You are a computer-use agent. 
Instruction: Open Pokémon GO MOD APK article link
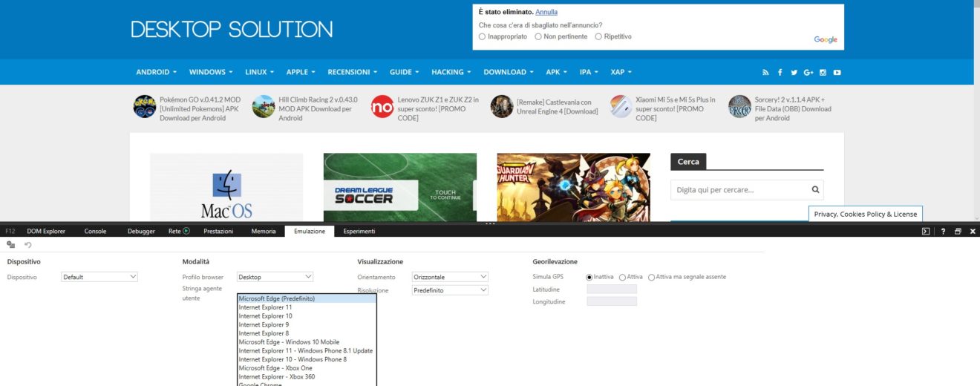(x=200, y=108)
